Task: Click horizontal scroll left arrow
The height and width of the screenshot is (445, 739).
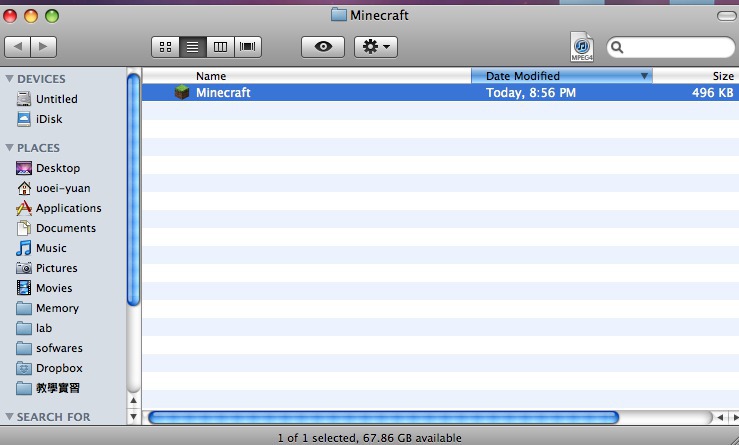Action: (720, 418)
